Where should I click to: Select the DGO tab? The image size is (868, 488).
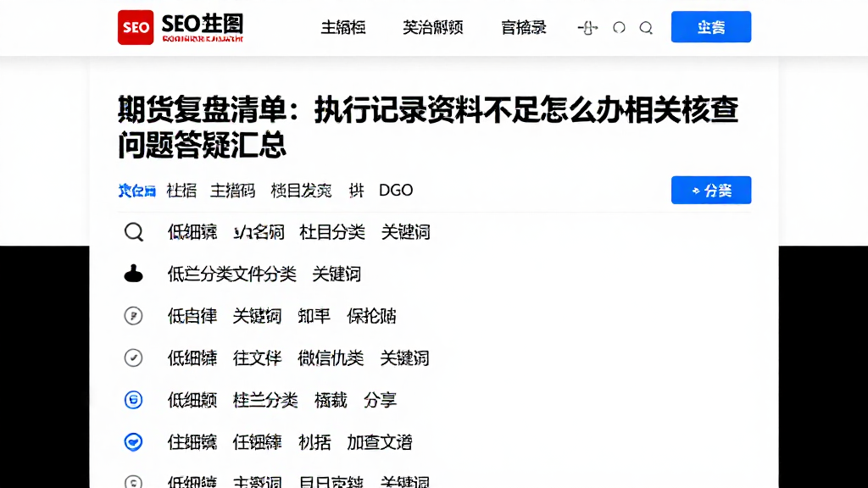396,191
